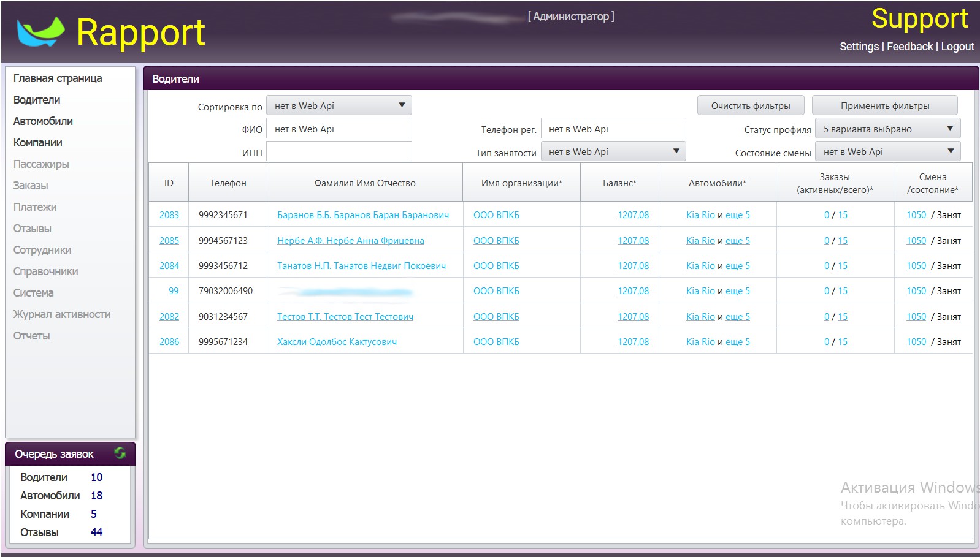
Task: Click the Применить фильтры button
Action: pos(885,105)
